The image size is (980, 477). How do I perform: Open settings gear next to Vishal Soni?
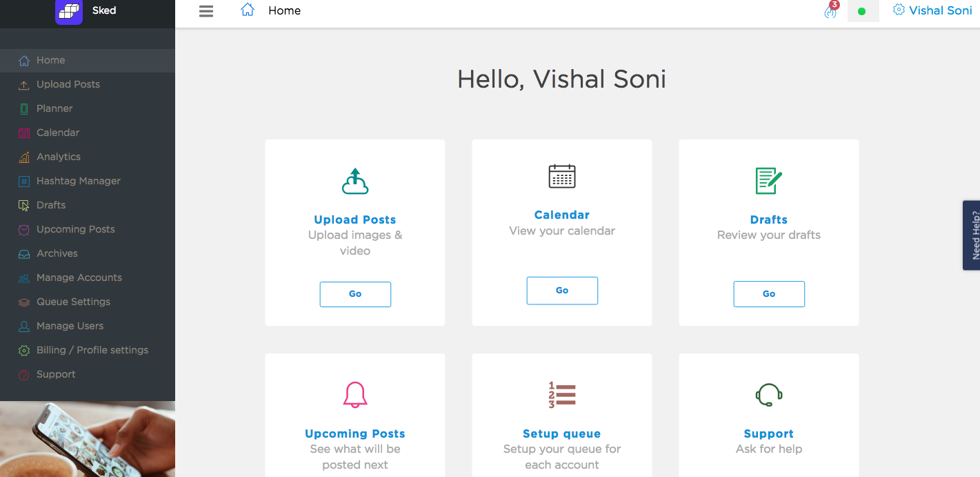(899, 10)
